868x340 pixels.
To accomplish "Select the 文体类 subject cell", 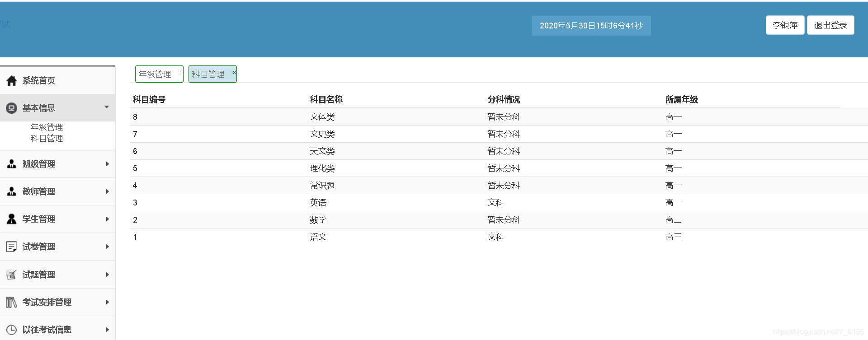I will pos(322,117).
